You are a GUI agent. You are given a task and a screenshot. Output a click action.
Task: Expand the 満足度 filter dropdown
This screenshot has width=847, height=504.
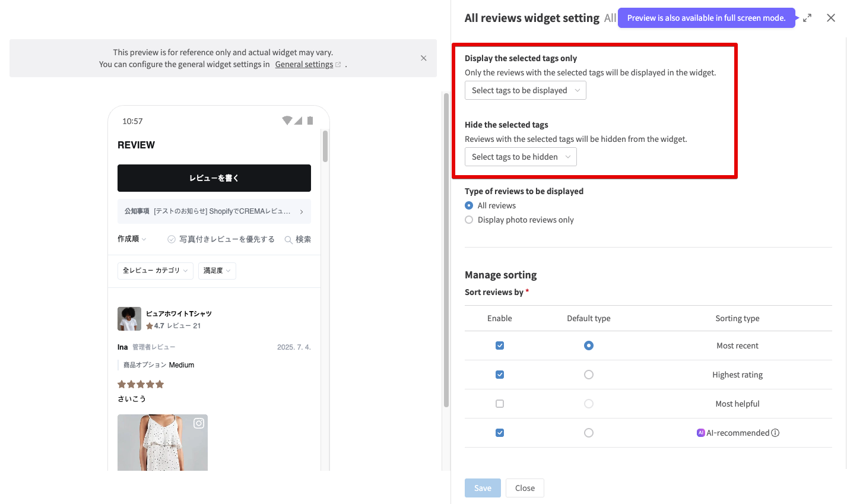(x=217, y=271)
